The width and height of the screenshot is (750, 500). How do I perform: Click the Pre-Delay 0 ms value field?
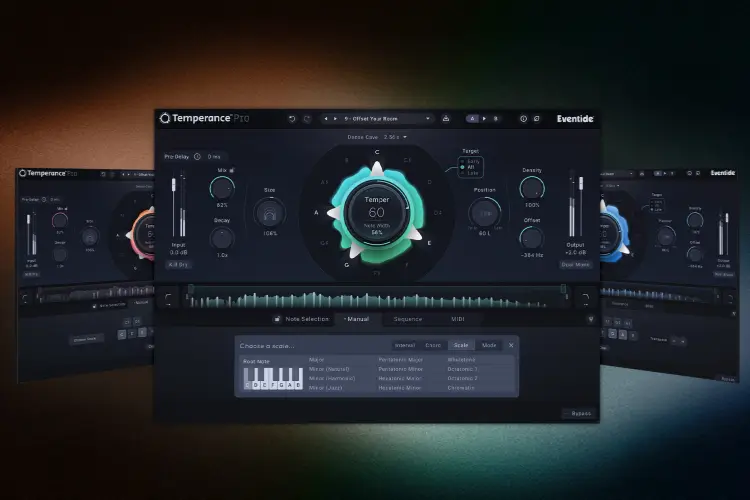[214, 156]
